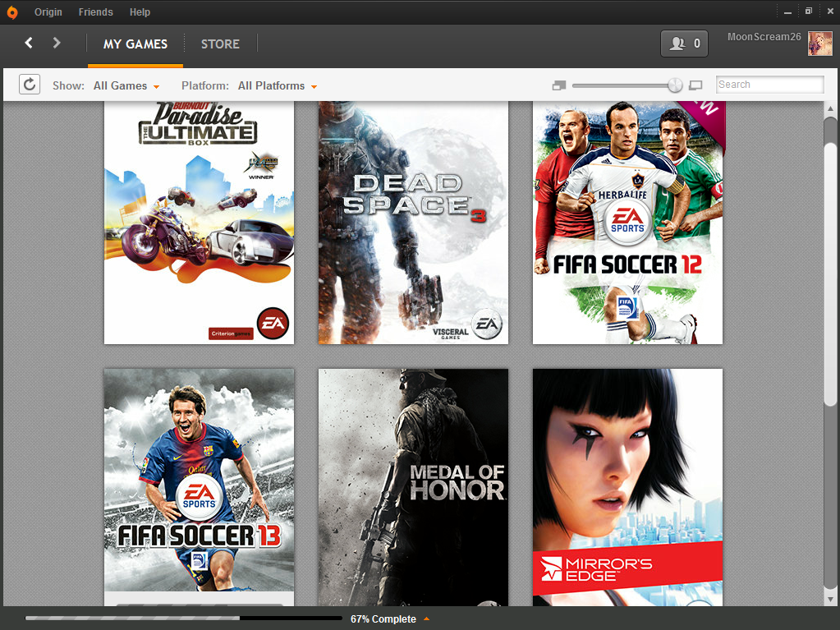Expand the All Platforms dropdown

tap(277, 85)
